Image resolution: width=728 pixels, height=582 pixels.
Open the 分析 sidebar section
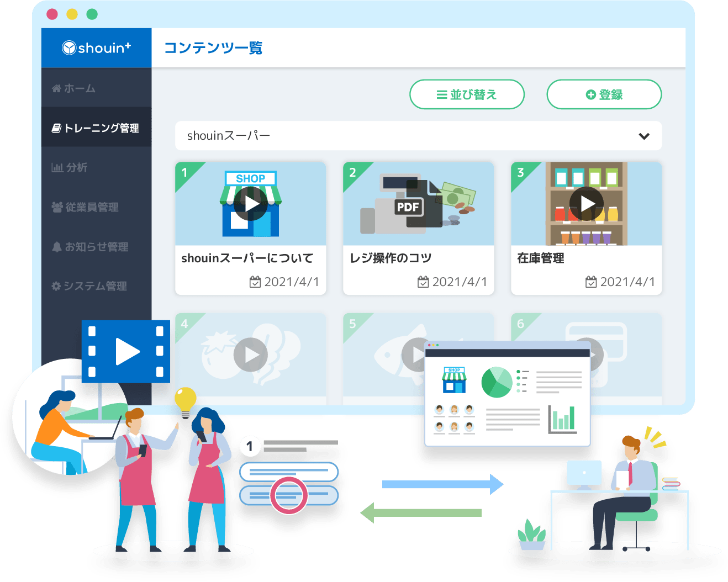[70, 167]
